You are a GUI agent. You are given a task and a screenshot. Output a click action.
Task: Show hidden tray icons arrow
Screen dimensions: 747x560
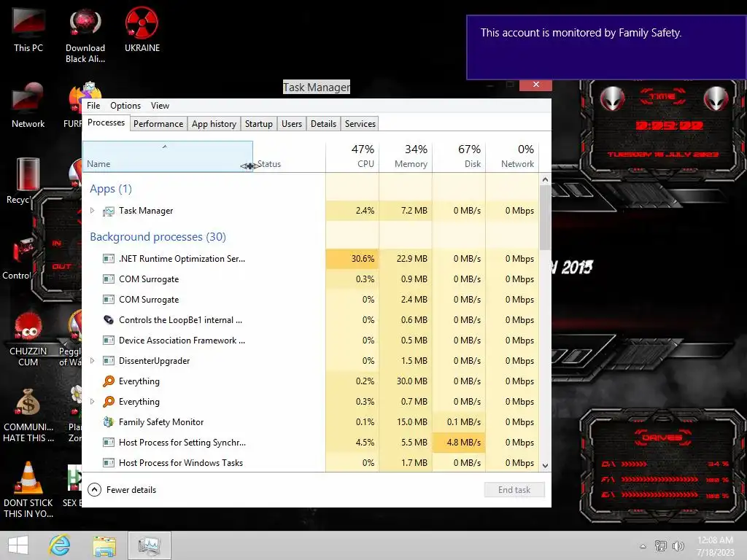[x=643, y=546]
